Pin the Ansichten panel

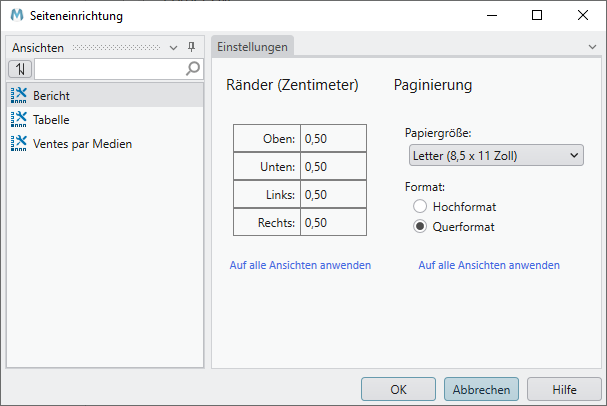click(191, 47)
